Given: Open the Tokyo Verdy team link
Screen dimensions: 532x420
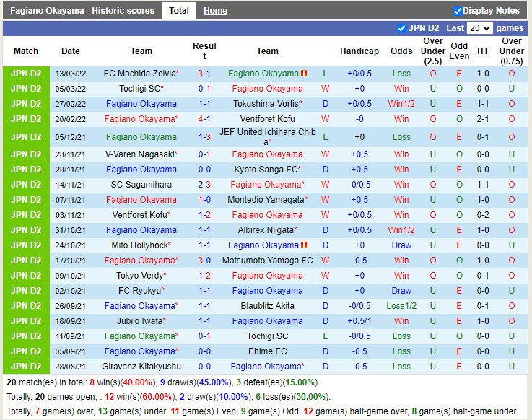Looking at the screenshot, I should [x=139, y=276].
